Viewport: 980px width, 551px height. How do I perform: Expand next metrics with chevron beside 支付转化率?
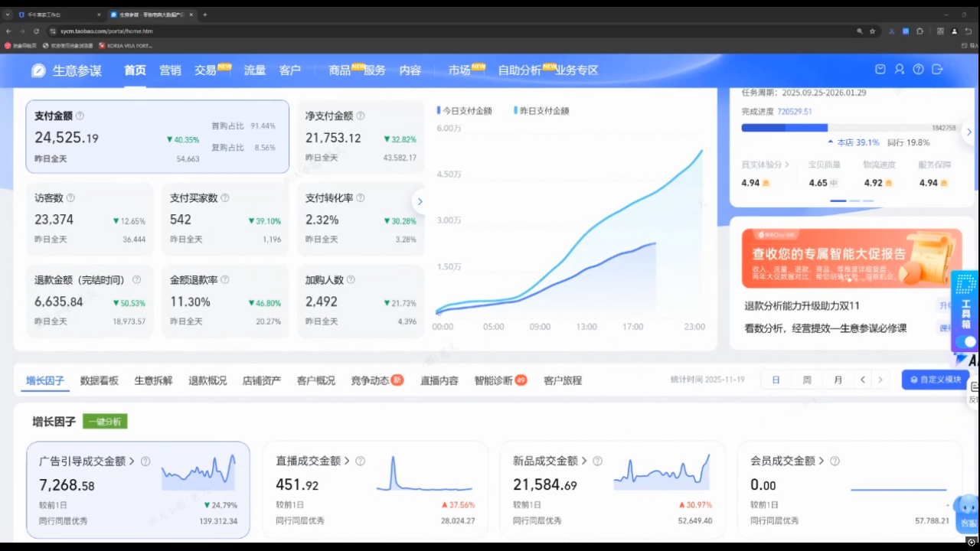pyautogui.click(x=420, y=201)
